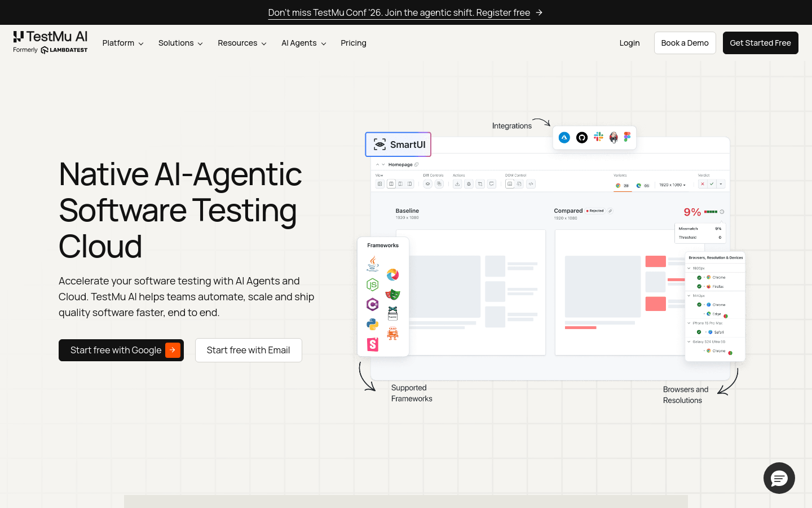This screenshot has height=508, width=812.
Task: Click the red-green mismatch bar beside 9%
Action: point(710,212)
